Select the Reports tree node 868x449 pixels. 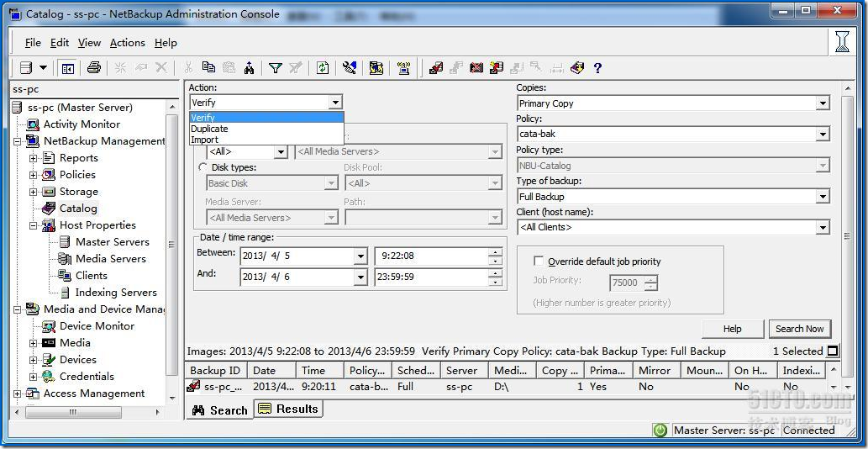[x=79, y=158]
